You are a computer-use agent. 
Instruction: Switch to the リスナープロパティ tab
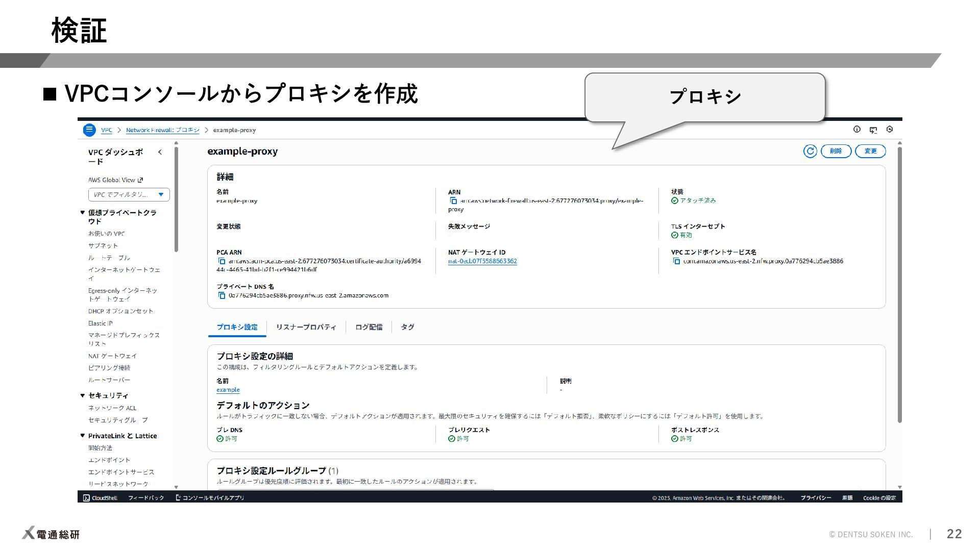tap(306, 327)
